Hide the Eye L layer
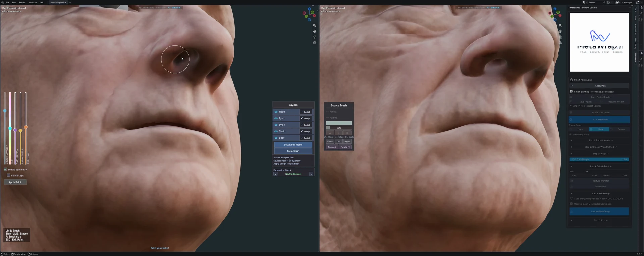The image size is (644, 256). [x=276, y=118]
